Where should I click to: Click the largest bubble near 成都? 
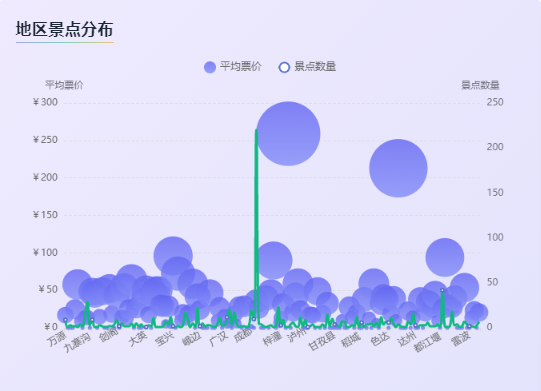coord(288,134)
